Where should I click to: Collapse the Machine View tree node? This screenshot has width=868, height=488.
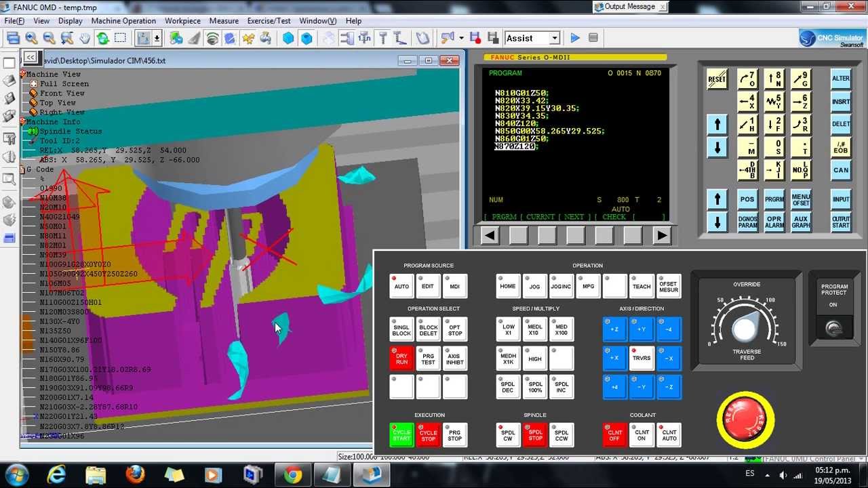point(23,75)
